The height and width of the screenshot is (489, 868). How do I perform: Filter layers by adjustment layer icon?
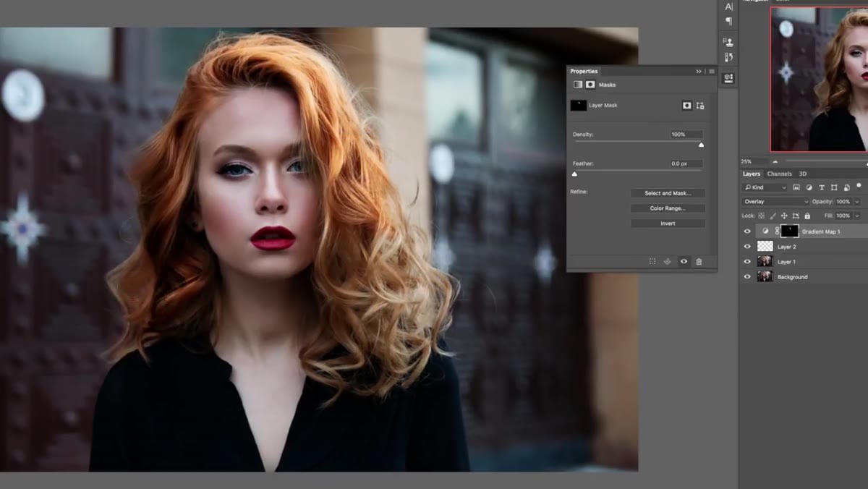pyautogui.click(x=809, y=187)
